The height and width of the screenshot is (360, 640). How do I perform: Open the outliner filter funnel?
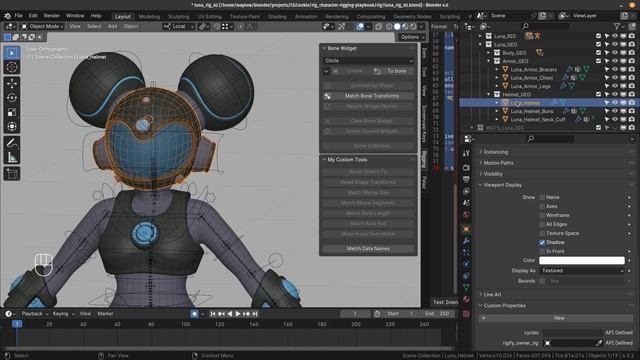pyautogui.click(x=617, y=27)
